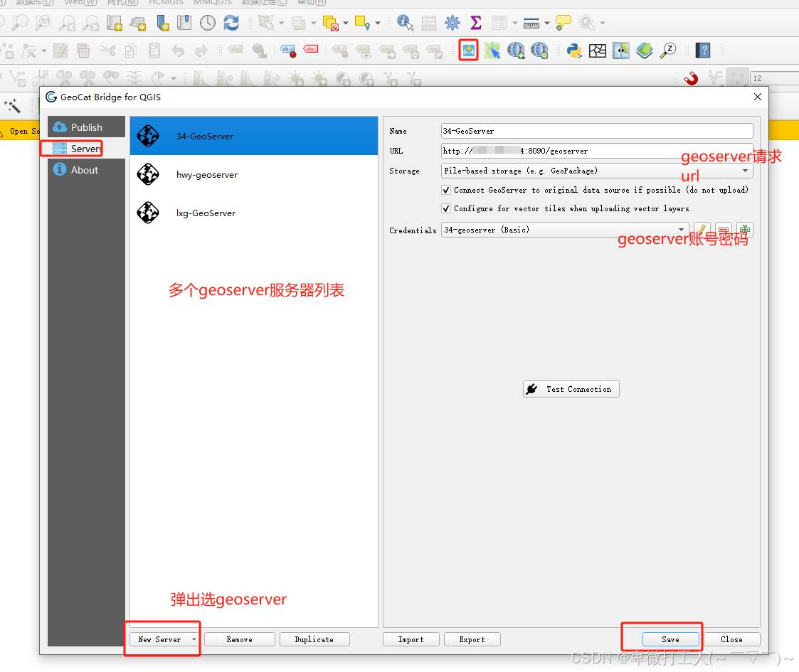Click the pencil icon to edit credentials

pos(701,229)
